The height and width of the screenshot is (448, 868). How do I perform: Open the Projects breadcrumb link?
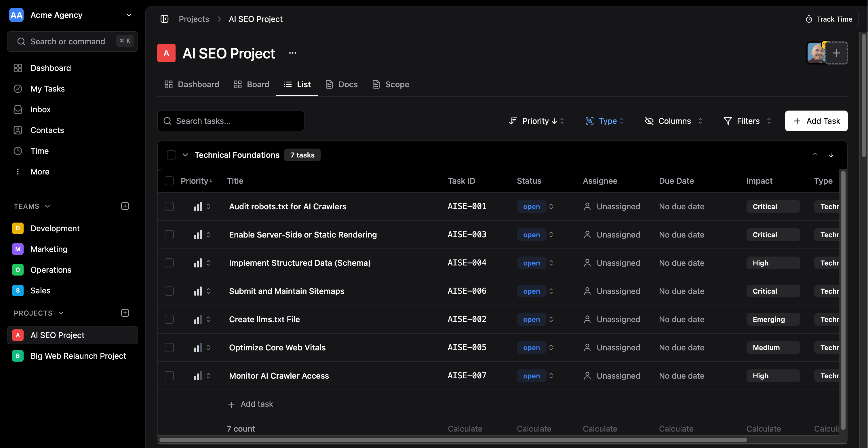(194, 19)
